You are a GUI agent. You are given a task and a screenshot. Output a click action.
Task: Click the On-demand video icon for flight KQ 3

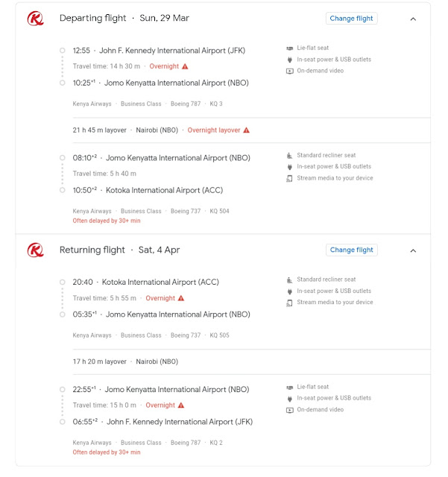[x=289, y=72]
